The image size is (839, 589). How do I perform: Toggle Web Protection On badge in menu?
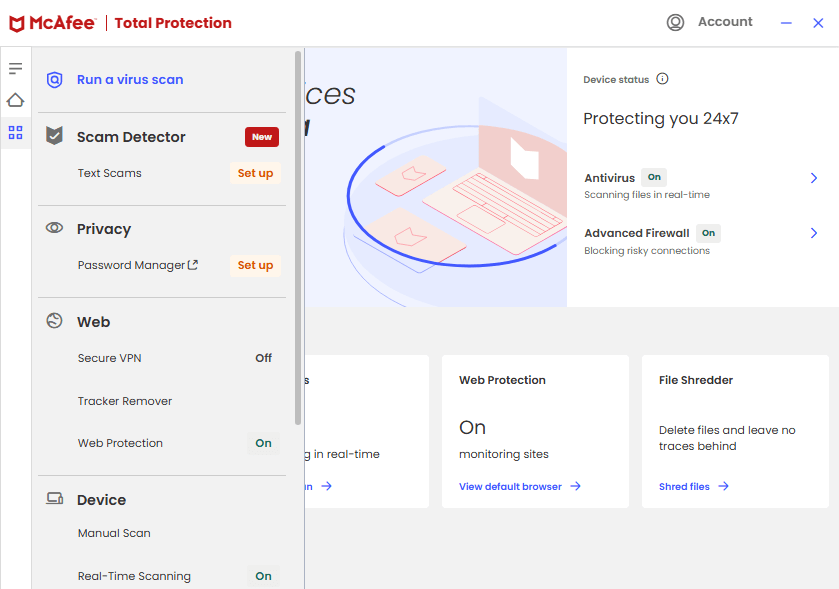(263, 443)
